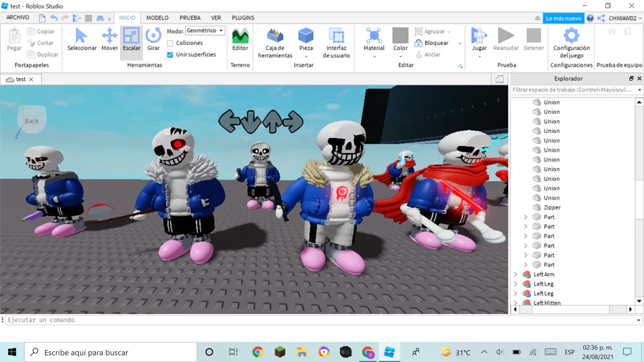
Task: Toggle the viewport device emulator icon
Action: pos(499,79)
